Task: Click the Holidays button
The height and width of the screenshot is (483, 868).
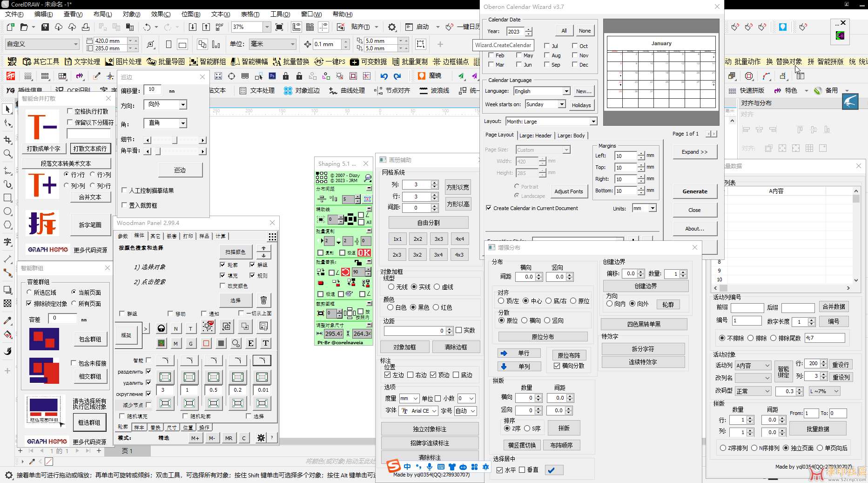Action: click(x=581, y=105)
